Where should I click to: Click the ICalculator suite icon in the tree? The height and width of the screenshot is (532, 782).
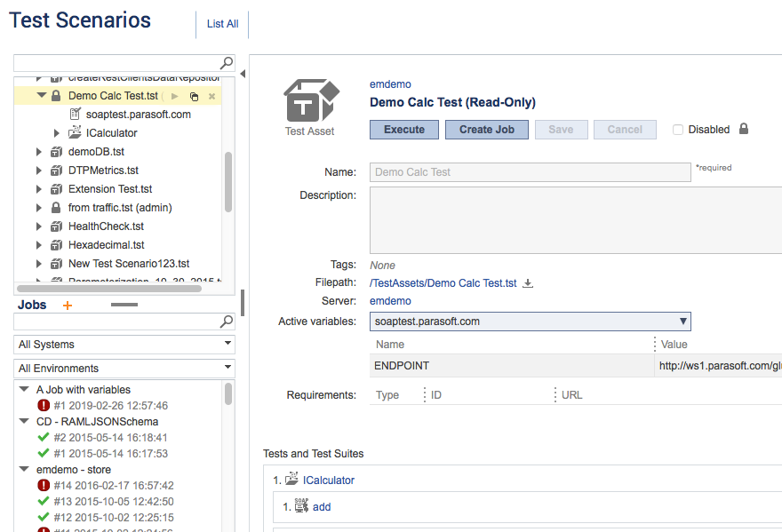(75, 132)
